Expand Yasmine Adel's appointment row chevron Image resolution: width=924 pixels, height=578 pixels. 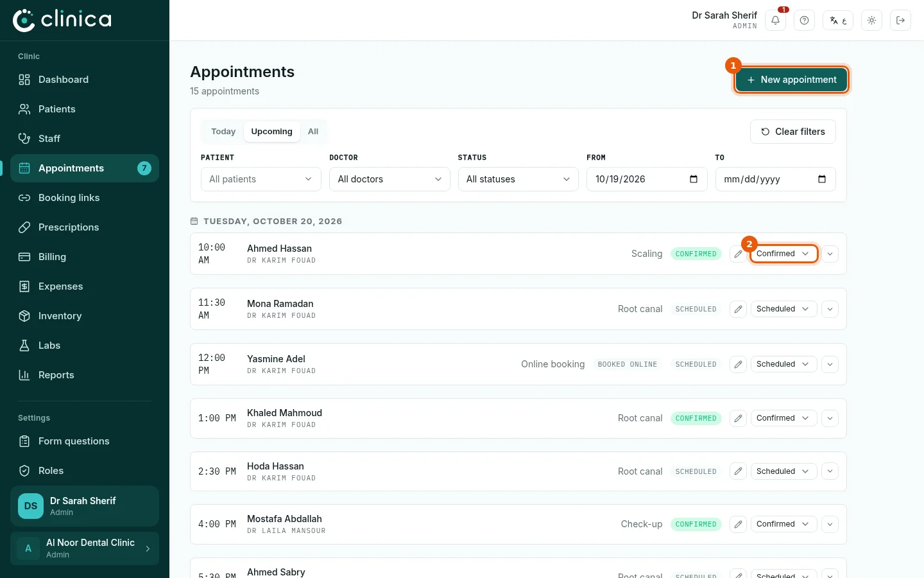(830, 364)
